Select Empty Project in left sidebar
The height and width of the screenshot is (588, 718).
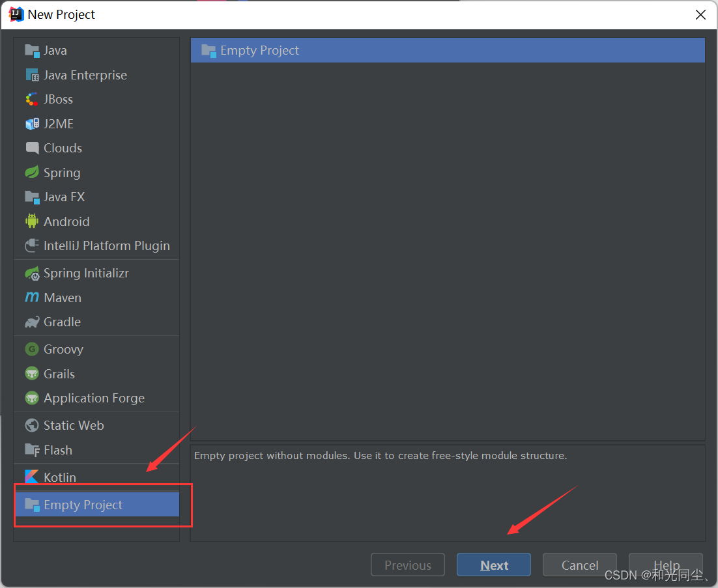coord(96,504)
